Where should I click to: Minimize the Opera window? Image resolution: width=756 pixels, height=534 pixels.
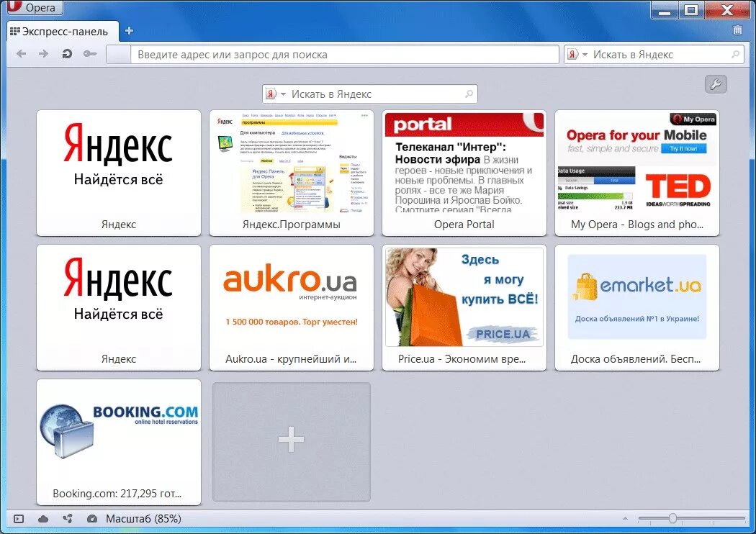click(x=665, y=9)
